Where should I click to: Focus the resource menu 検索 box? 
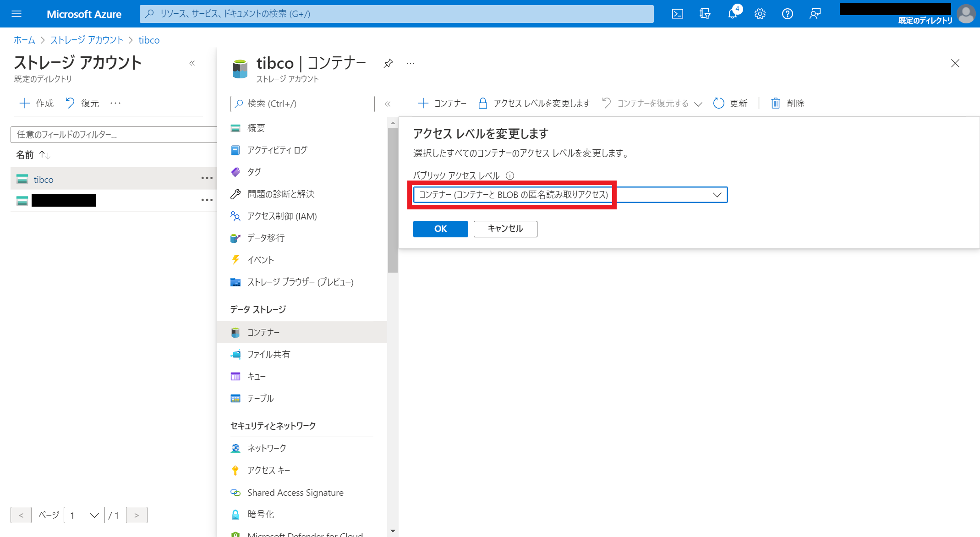(302, 104)
